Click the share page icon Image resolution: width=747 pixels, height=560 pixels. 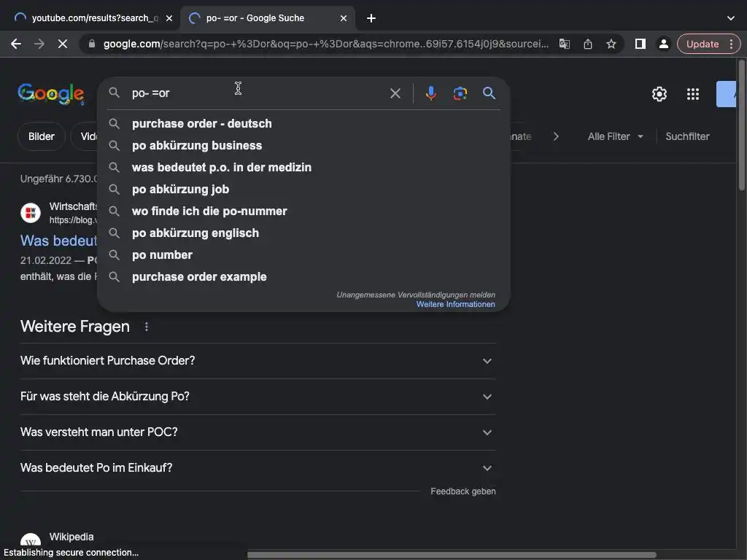tap(588, 44)
